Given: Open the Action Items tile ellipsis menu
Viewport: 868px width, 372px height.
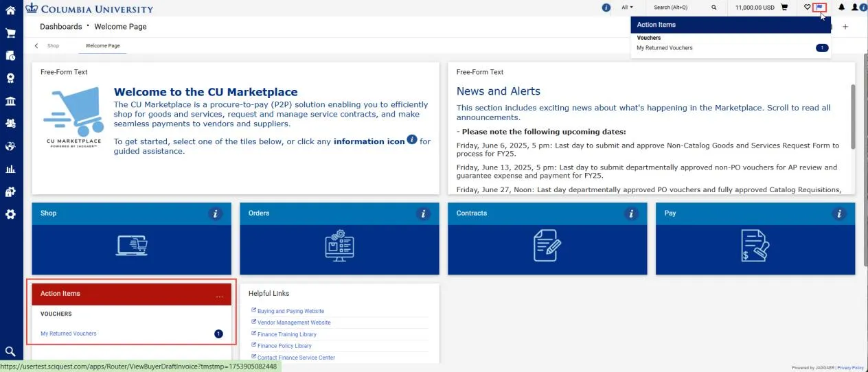Looking at the screenshot, I should 220,296.
